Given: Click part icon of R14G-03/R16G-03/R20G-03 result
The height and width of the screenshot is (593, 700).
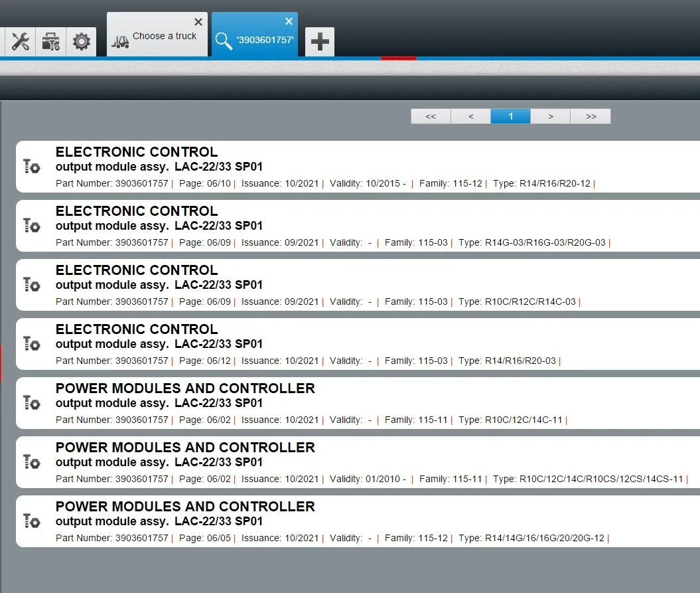Looking at the screenshot, I should pos(32,225).
